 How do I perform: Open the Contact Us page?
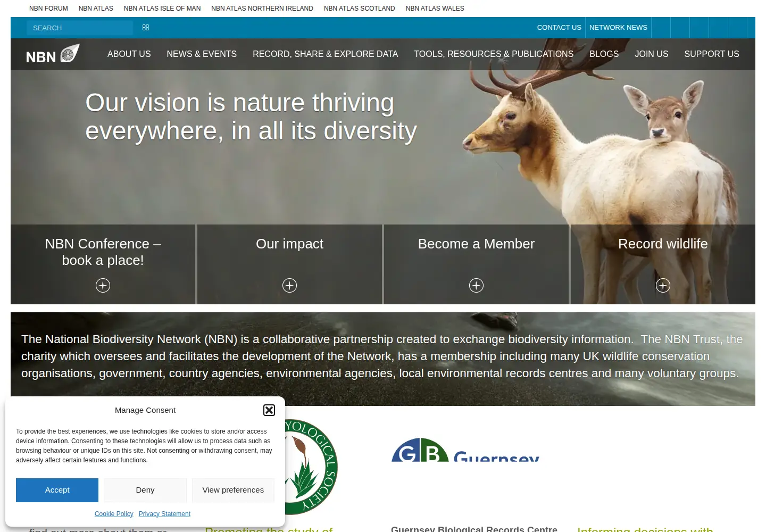[x=559, y=28]
